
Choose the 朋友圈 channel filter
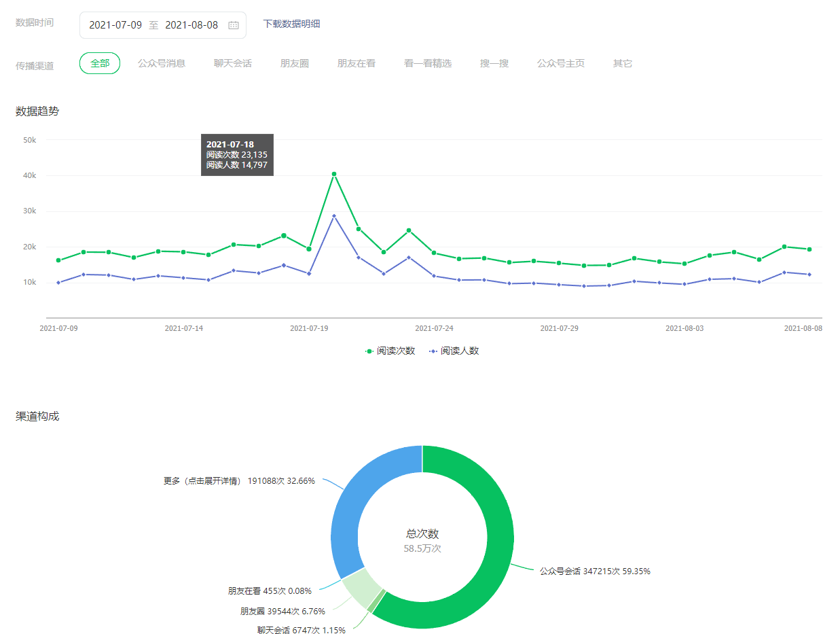click(295, 63)
